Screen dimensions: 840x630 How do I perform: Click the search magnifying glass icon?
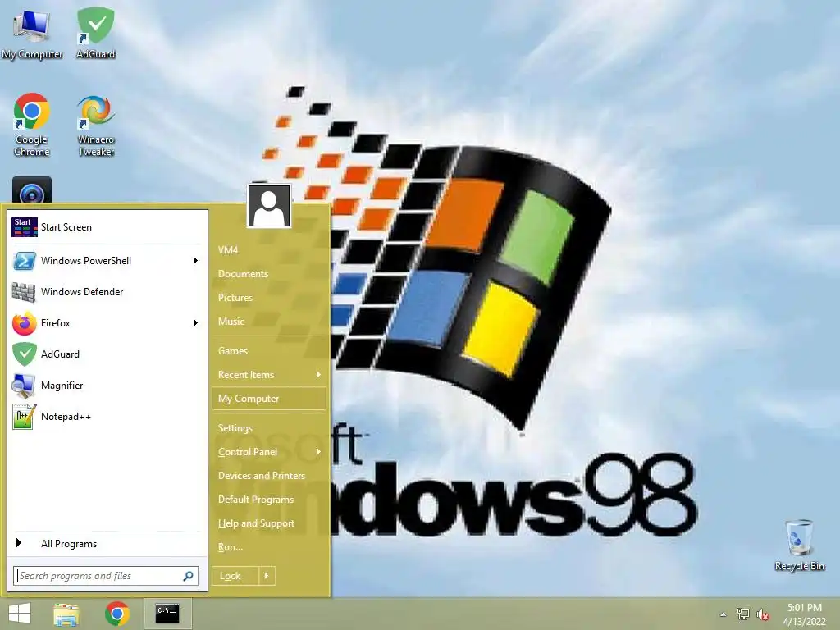click(x=188, y=576)
